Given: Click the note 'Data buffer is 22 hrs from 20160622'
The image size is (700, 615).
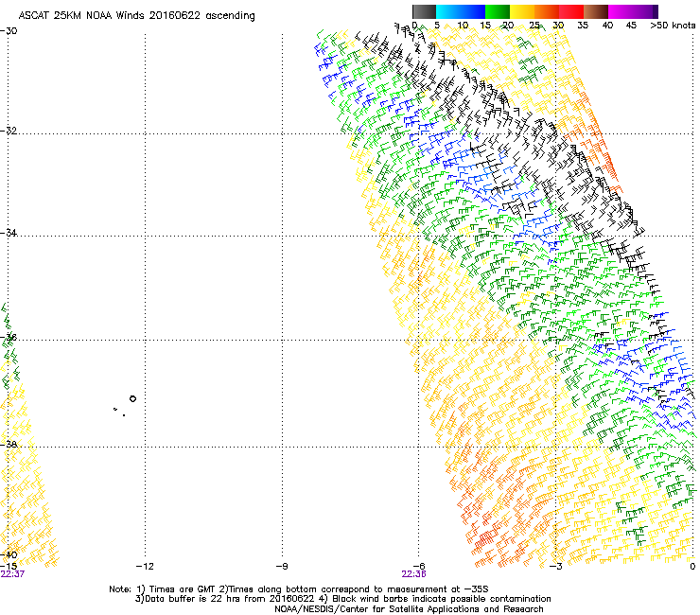Looking at the screenshot, I should (229, 599).
